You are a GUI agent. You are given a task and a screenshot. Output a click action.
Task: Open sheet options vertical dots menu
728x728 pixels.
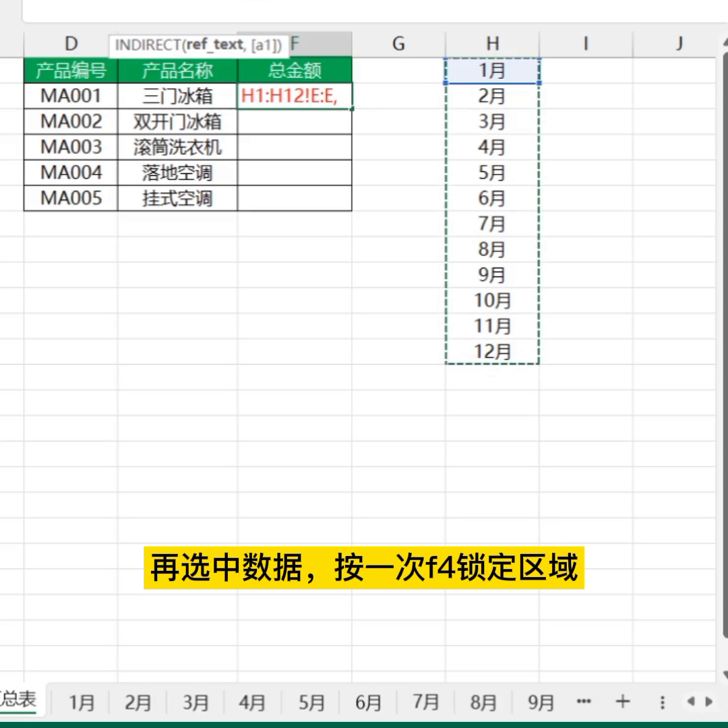point(663,702)
